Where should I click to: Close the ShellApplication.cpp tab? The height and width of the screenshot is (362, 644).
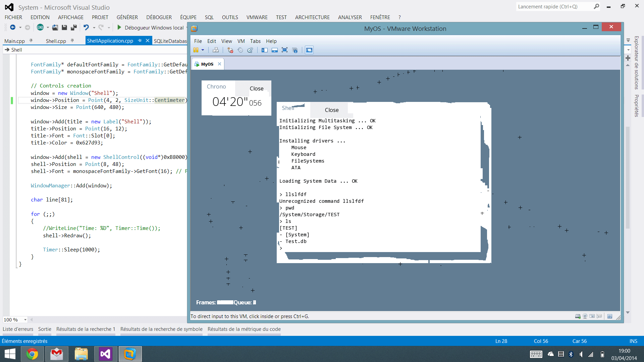coord(147,41)
